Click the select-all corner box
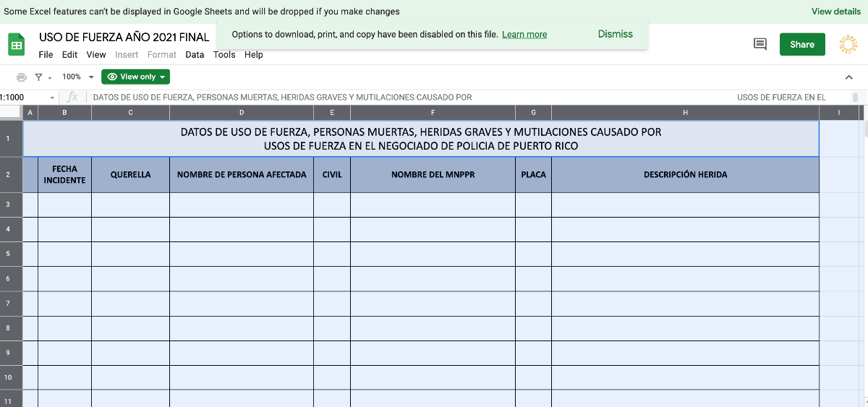This screenshot has width=868, height=407. (11, 112)
